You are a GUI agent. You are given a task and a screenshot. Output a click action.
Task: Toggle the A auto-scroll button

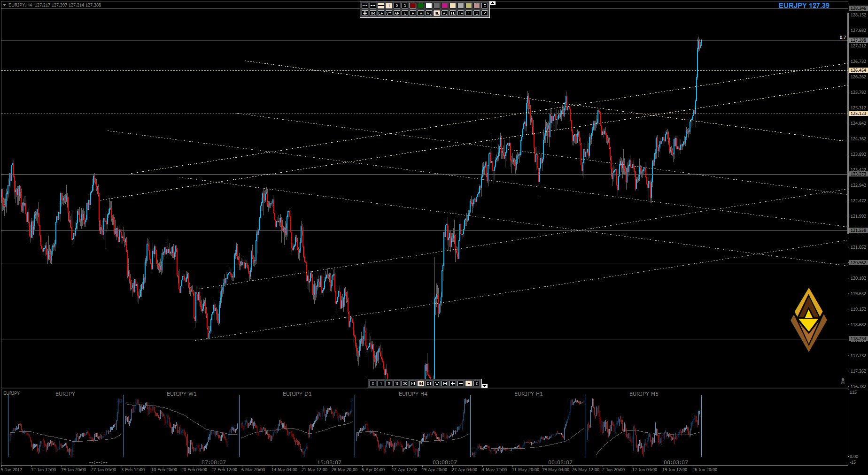point(469,383)
